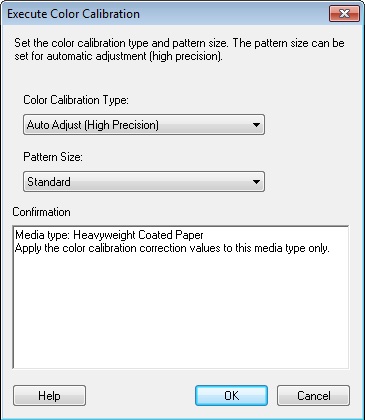The width and height of the screenshot is (365, 420).
Task: Click the Apply color calibration correction values line
Action: tap(172, 248)
